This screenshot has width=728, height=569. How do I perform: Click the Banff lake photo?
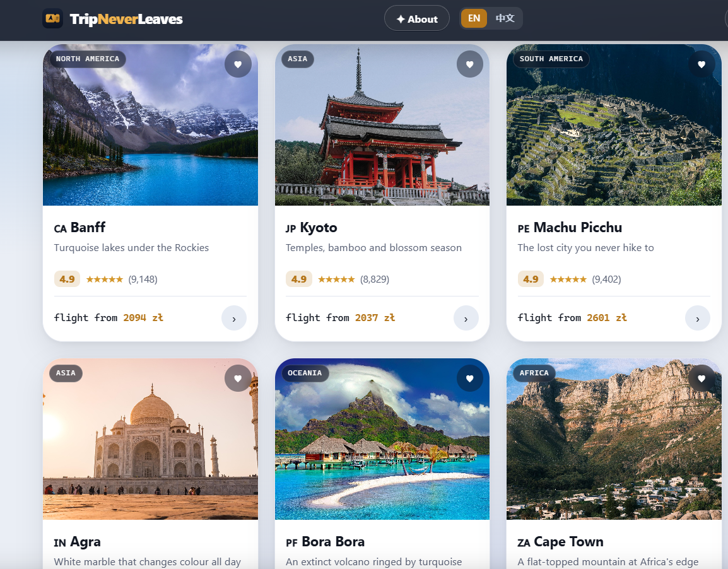[150, 125]
